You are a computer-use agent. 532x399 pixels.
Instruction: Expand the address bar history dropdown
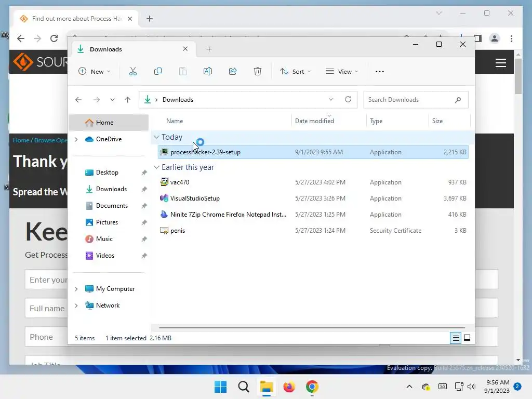[331, 99]
